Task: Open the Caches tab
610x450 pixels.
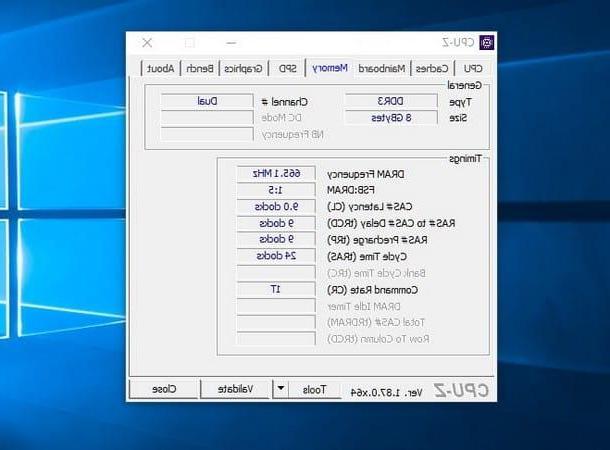Action: click(x=432, y=68)
